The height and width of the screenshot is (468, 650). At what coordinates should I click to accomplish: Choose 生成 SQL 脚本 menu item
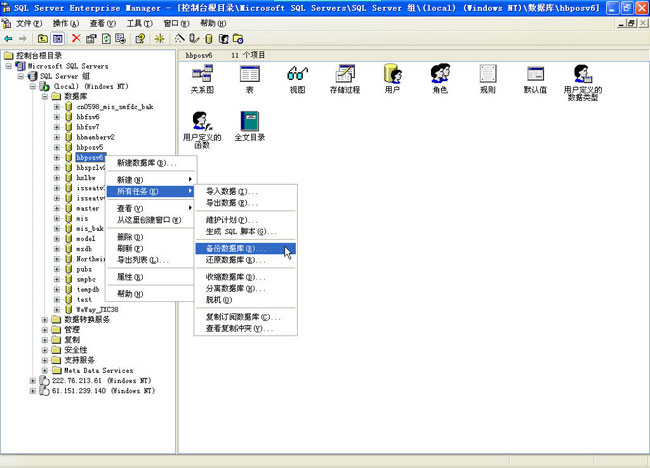tap(245, 232)
